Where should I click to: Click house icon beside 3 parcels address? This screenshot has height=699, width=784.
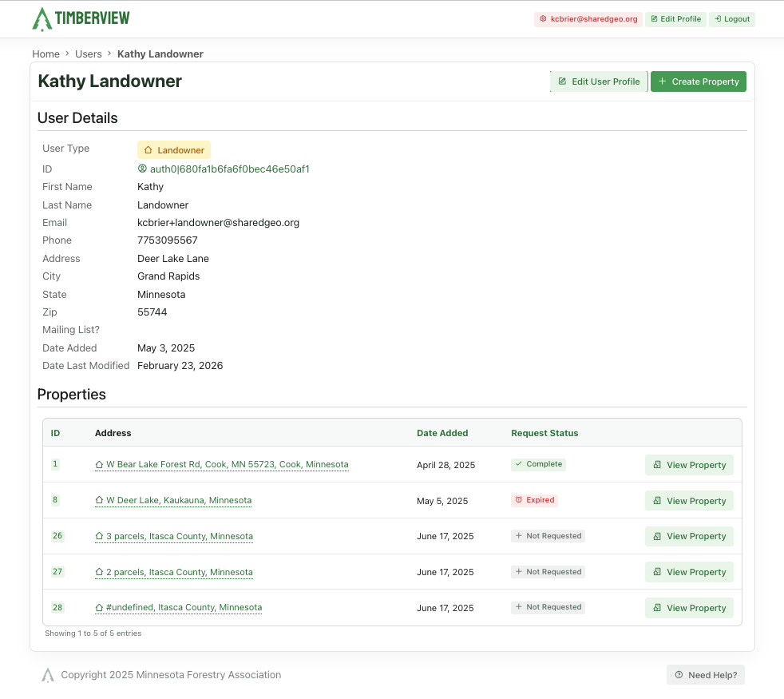(99, 536)
